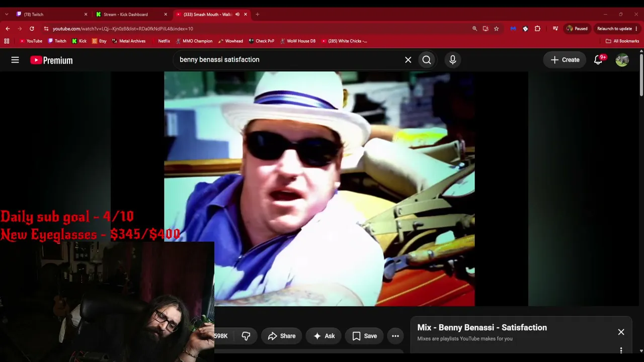
Task: Open the YouTube guide hamburger menu
Action: click(15, 60)
